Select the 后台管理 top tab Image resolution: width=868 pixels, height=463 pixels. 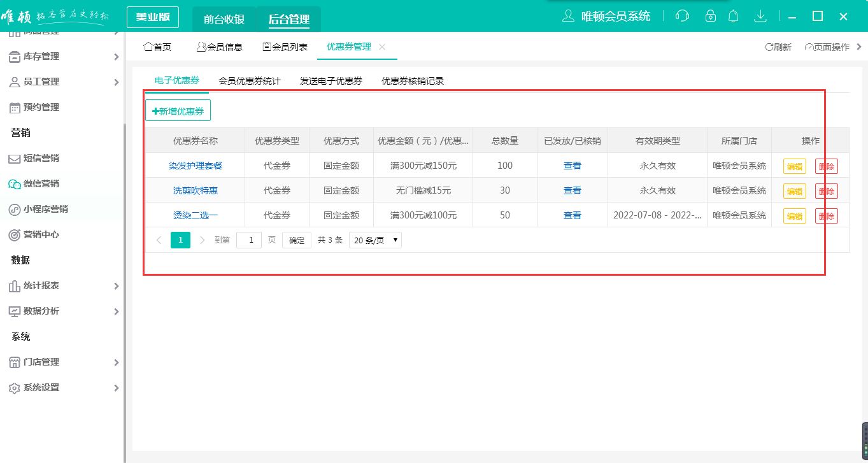pos(288,19)
